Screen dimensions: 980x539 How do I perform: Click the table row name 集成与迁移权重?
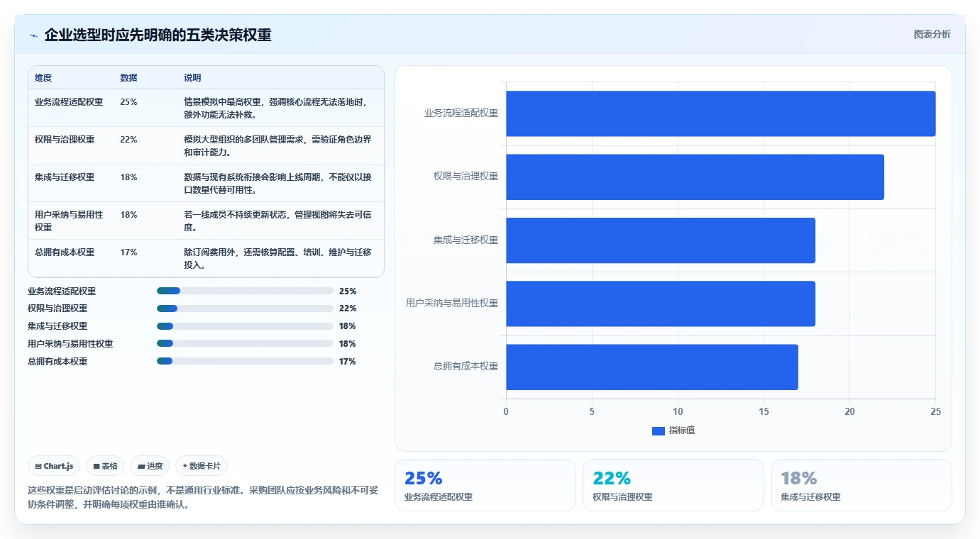[x=65, y=177]
